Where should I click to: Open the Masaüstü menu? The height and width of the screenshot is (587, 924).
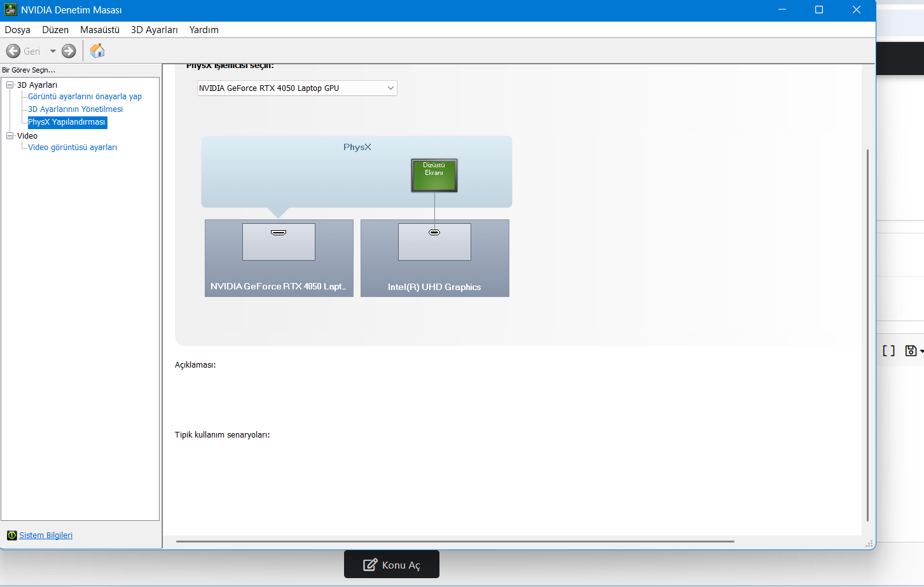point(100,30)
